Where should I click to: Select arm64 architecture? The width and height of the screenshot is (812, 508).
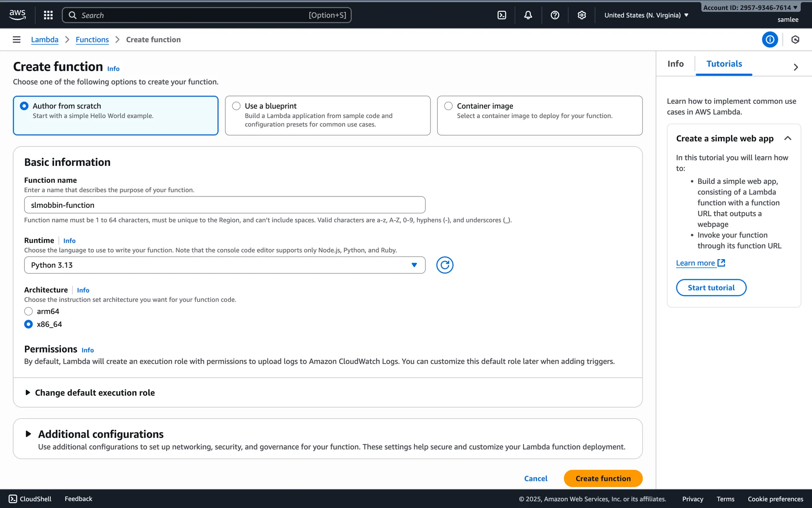(29, 312)
